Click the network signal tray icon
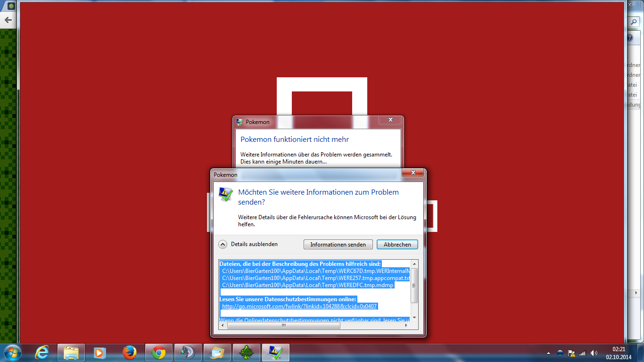644x362 pixels. pos(583,353)
